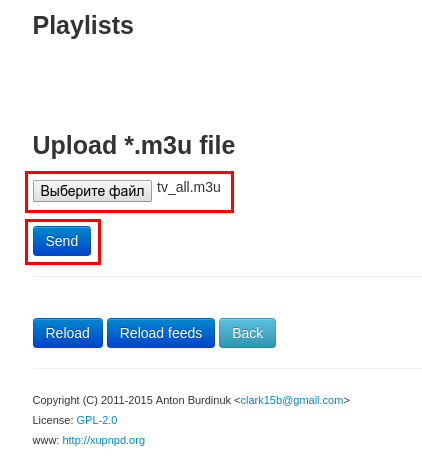Go back using the Back button
This screenshot has width=422, height=468.
247,333
